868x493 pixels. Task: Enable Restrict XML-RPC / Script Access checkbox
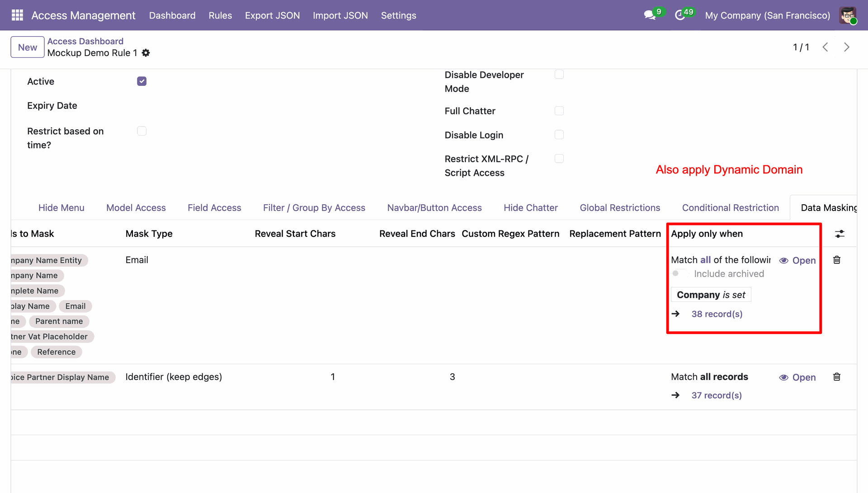tap(559, 159)
